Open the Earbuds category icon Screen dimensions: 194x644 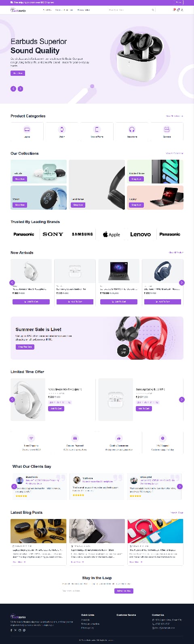pyautogui.click(x=167, y=129)
